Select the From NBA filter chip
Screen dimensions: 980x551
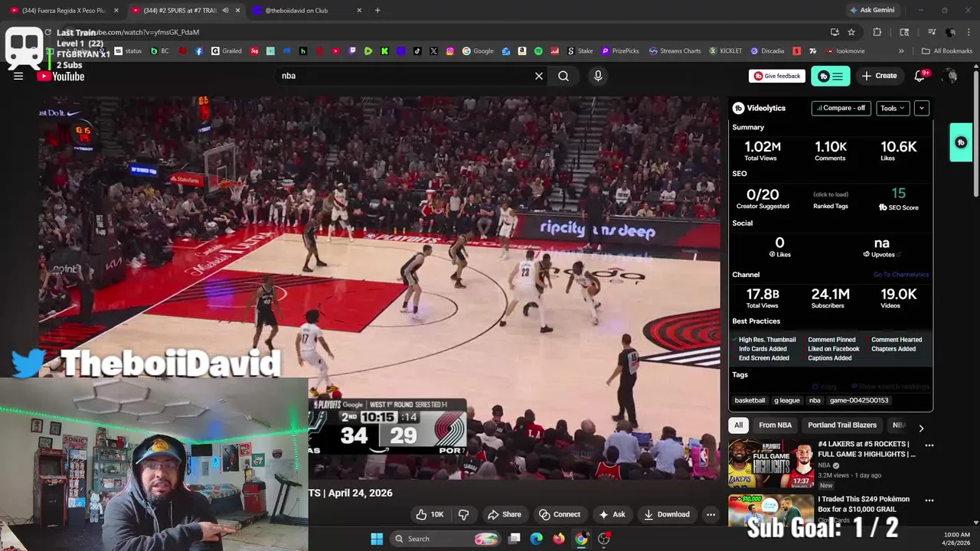(775, 425)
